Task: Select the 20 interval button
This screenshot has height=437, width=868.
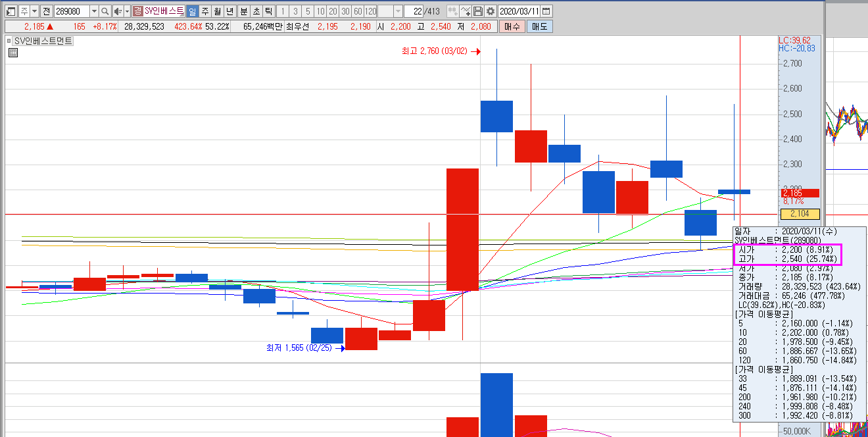Action: (x=333, y=11)
